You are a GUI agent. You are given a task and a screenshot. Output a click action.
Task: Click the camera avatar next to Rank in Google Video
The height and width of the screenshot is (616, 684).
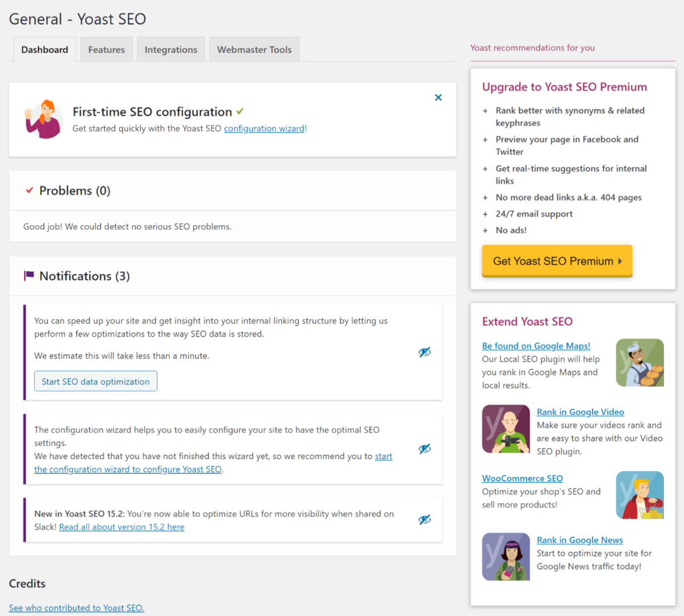click(506, 430)
